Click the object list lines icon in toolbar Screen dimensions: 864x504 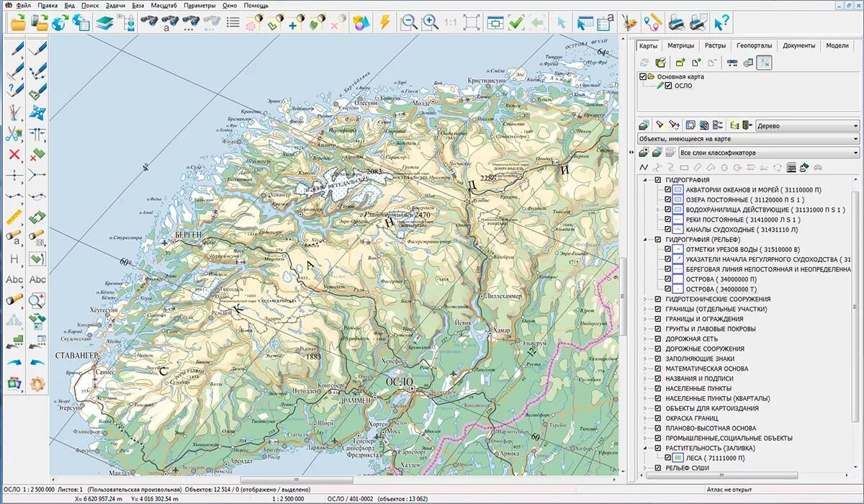pos(233,22)
